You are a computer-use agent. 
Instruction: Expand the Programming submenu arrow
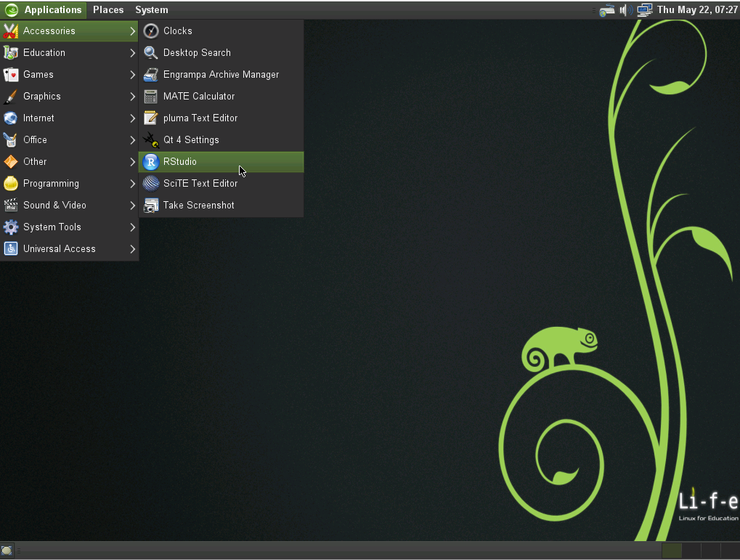click(x=133, y=183)
